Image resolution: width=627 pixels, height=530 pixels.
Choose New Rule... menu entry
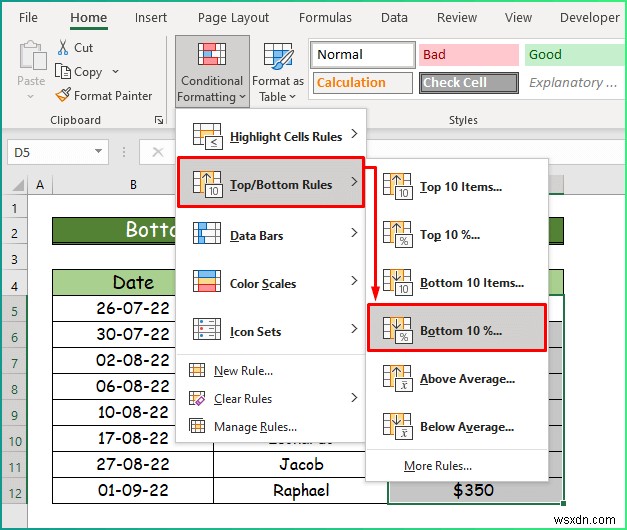[x=243, y=371]
